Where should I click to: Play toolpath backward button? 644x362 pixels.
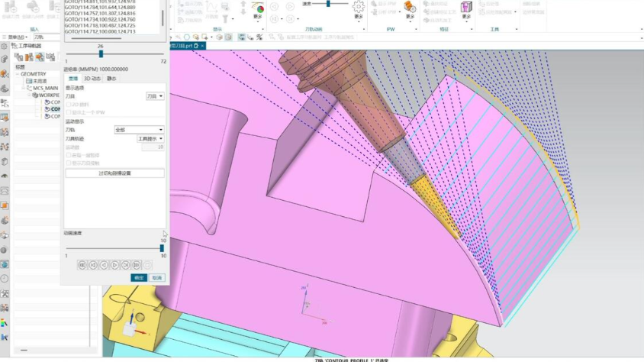point(104,265)
